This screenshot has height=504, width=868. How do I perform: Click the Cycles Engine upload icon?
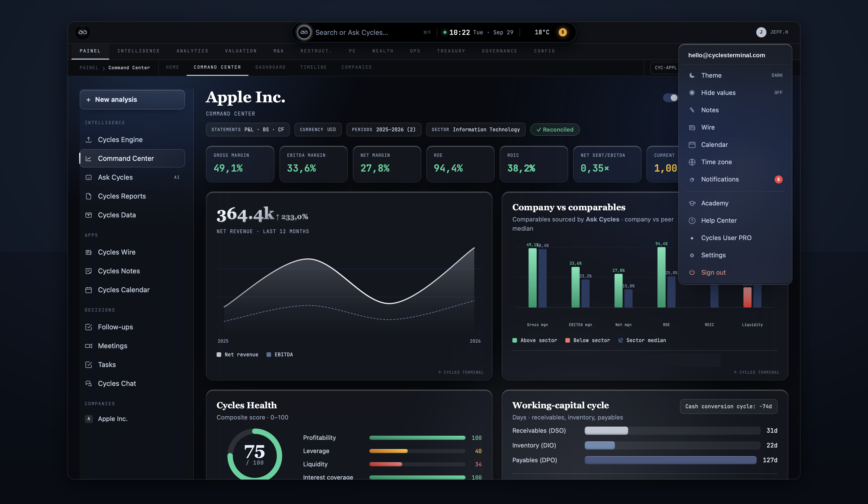pyautogui.click(x=89, y=139)
